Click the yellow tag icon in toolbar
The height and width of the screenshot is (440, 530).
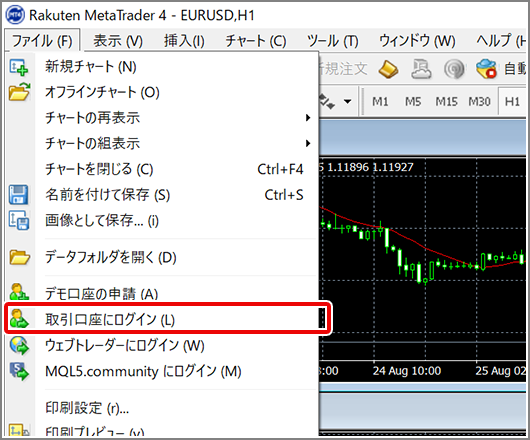click(x=388, y=70)
